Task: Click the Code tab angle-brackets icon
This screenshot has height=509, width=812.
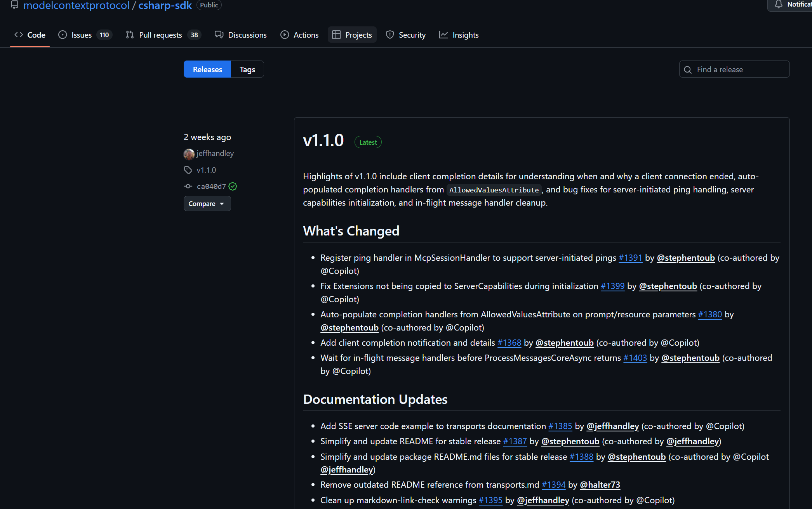Action: pos(19,35)
